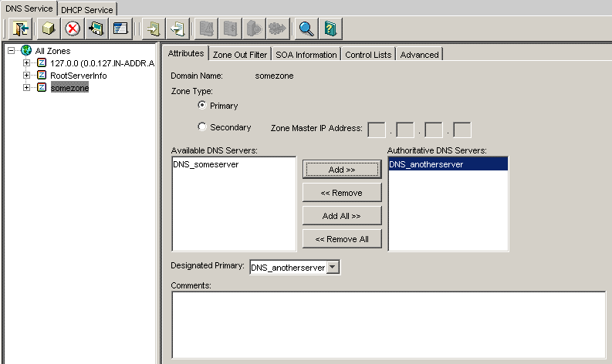Click the second Zone Master IP octet field
Image resolution: width=612 pixels, height=364 pixels.
tap(405, 130)
